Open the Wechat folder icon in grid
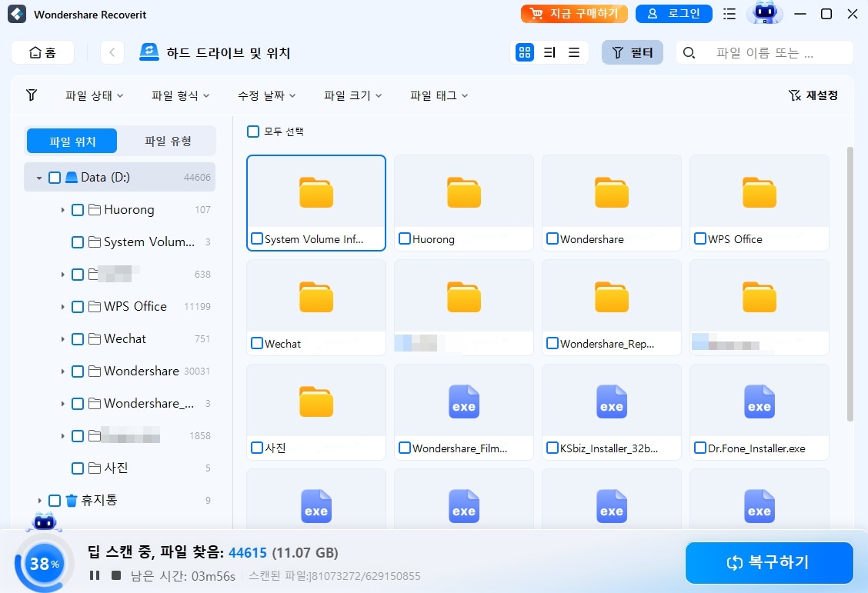Screen dimensions: 868x593 pyautogui.click(x=316, y=297)
